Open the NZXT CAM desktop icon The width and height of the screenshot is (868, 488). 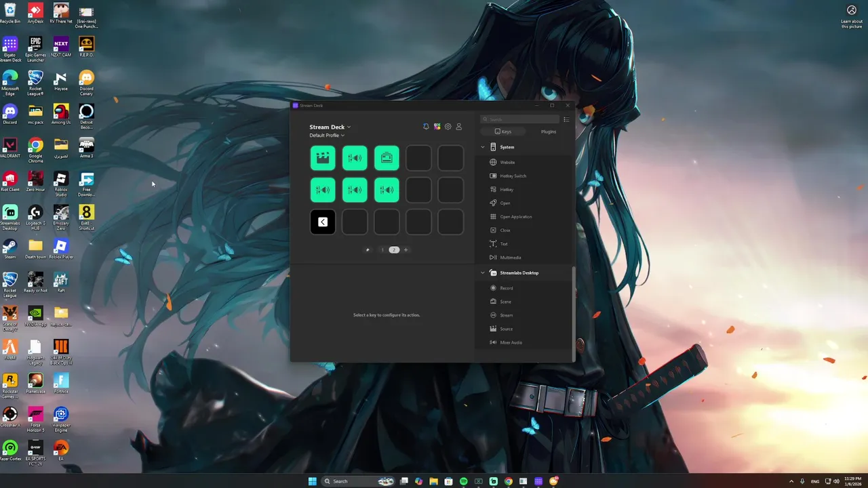61,47
